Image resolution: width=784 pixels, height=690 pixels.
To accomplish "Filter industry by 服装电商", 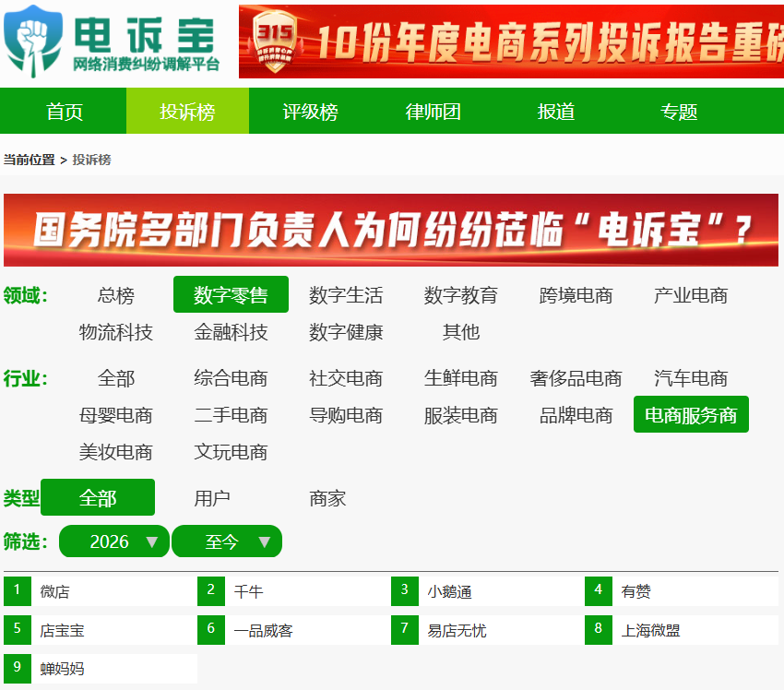I will 461,415.
